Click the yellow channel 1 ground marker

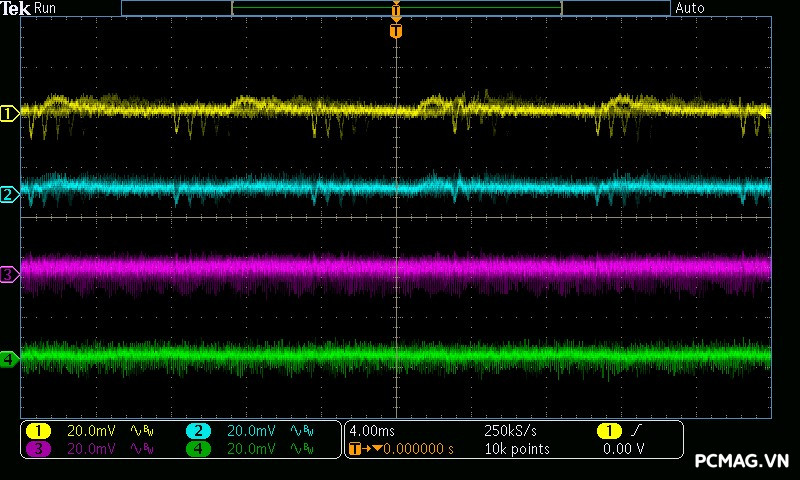click(9, 114)
